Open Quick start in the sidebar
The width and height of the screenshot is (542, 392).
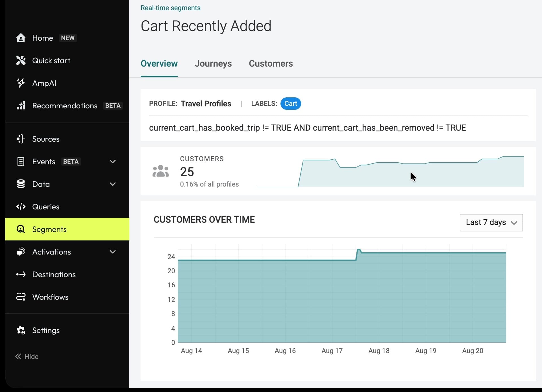(x=67, y=60)
